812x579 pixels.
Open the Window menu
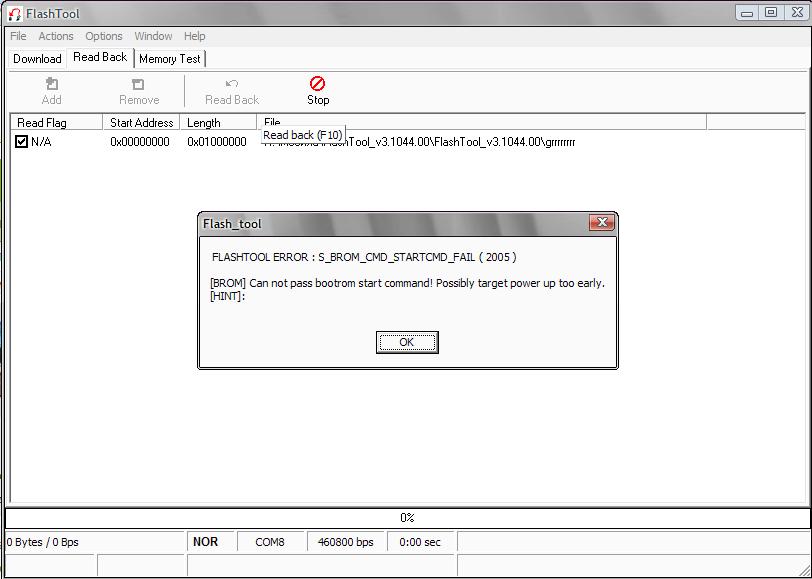coord(153,36)
